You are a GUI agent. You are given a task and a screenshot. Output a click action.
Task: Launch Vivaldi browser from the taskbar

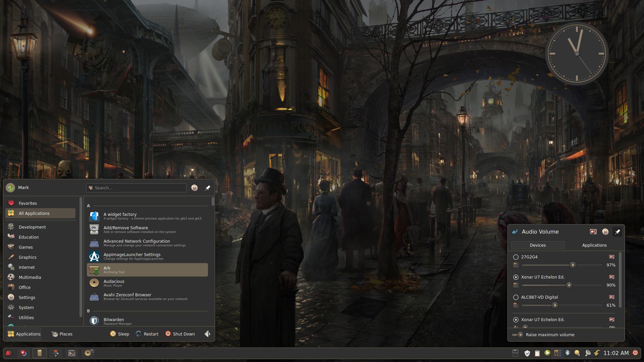[23, 353]
